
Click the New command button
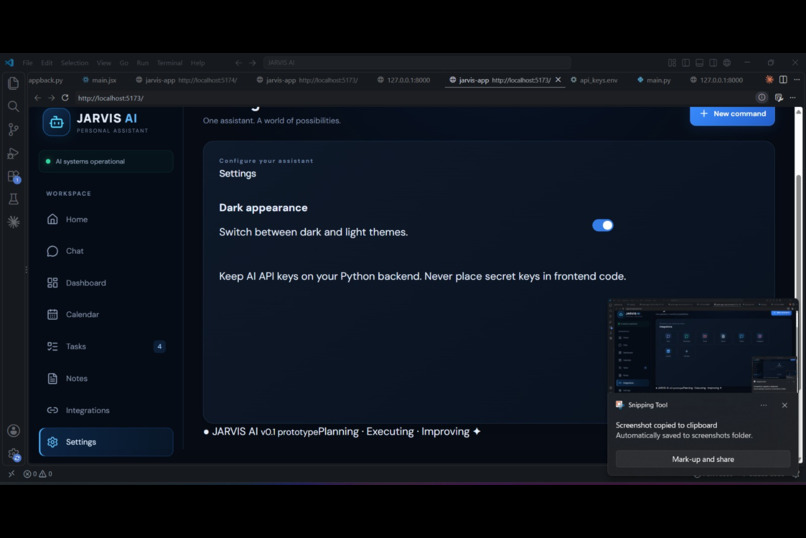click(x=732, y=114)
